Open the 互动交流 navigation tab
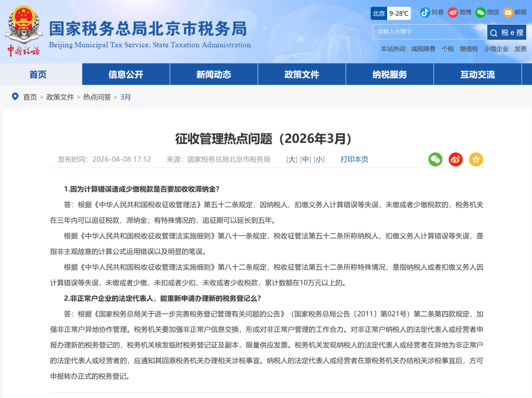Screen dimensions: 532x398 pos(477,74)
